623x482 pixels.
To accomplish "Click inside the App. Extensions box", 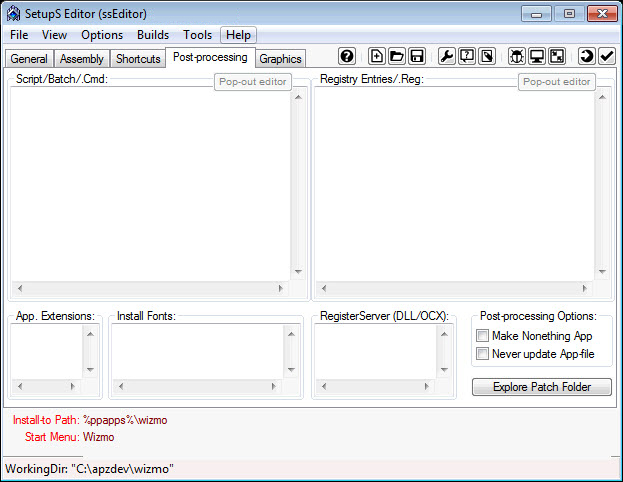I will pyautogui.click(x=46, y=352).
